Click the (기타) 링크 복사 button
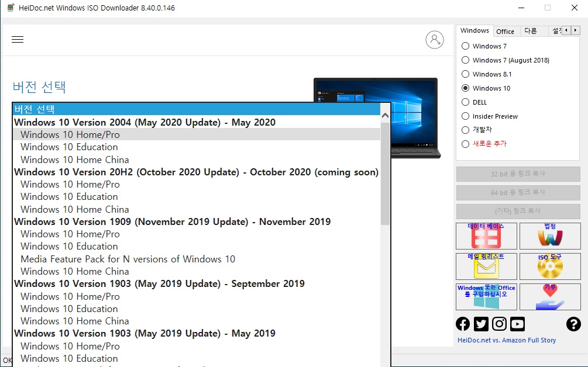This screenshot has width=588, height=367. 518,212
